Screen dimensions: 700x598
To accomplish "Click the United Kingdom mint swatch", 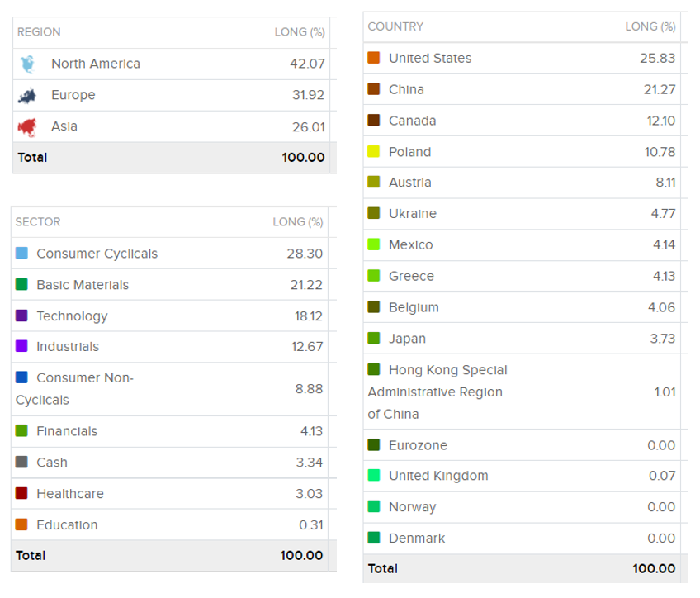I will click(374, 475).
